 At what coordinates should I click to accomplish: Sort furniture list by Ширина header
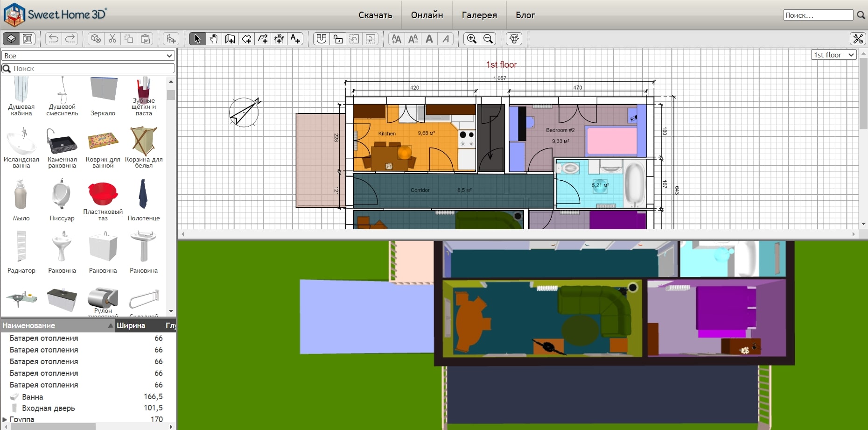pyautogui.click(x=140, y=325)
